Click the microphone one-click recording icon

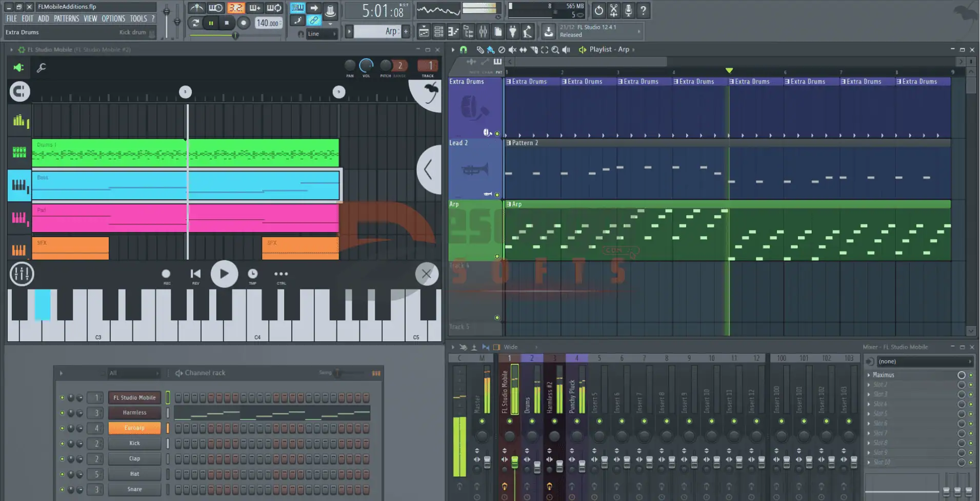coord(628,10)
